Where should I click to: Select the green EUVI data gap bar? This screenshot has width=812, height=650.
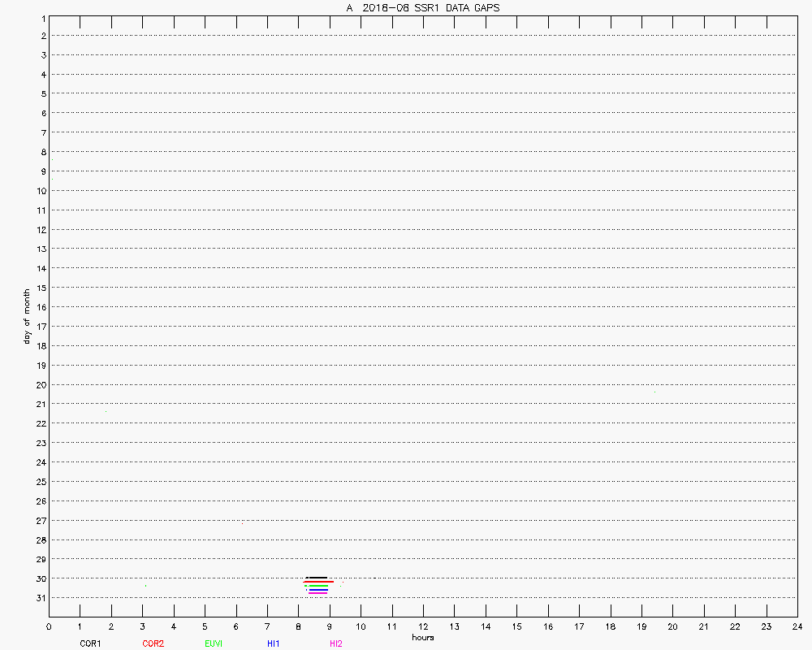(318, 586)
